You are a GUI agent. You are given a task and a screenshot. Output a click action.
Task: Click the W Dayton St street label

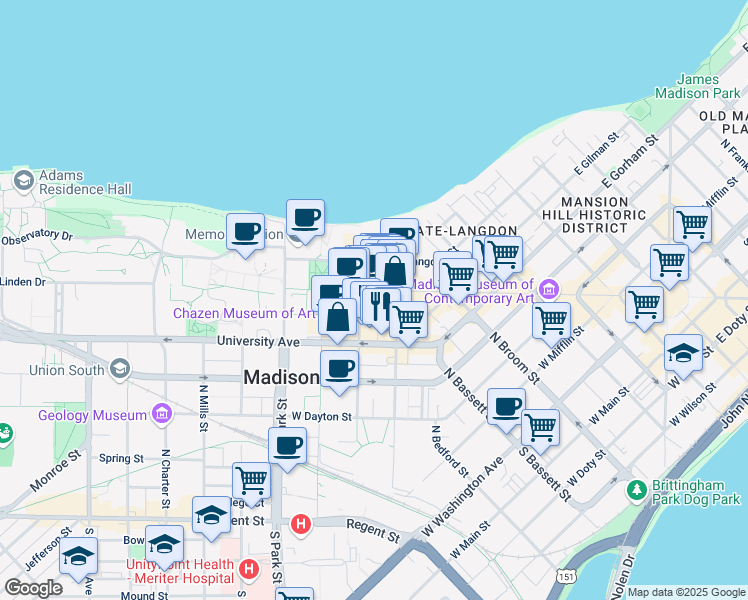click(322, 416)
